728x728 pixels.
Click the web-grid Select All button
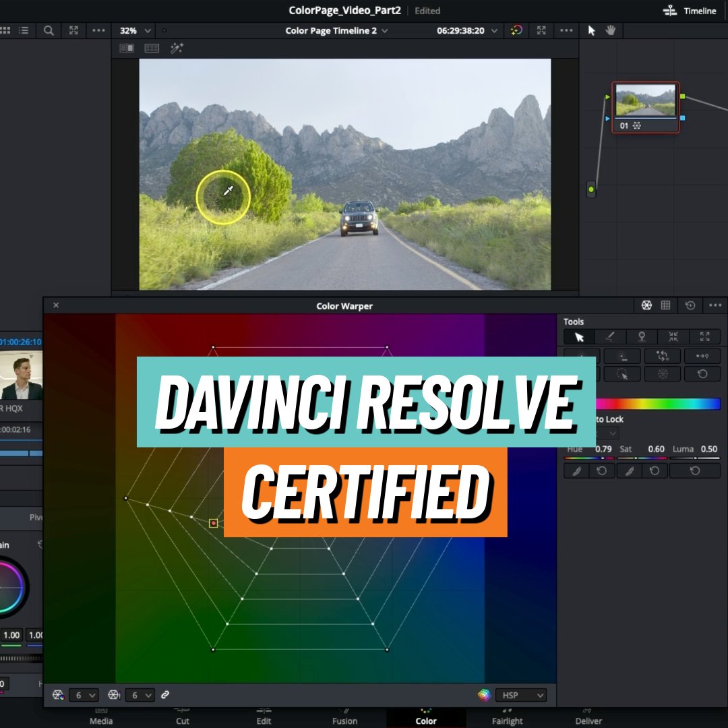coord(662,373)
